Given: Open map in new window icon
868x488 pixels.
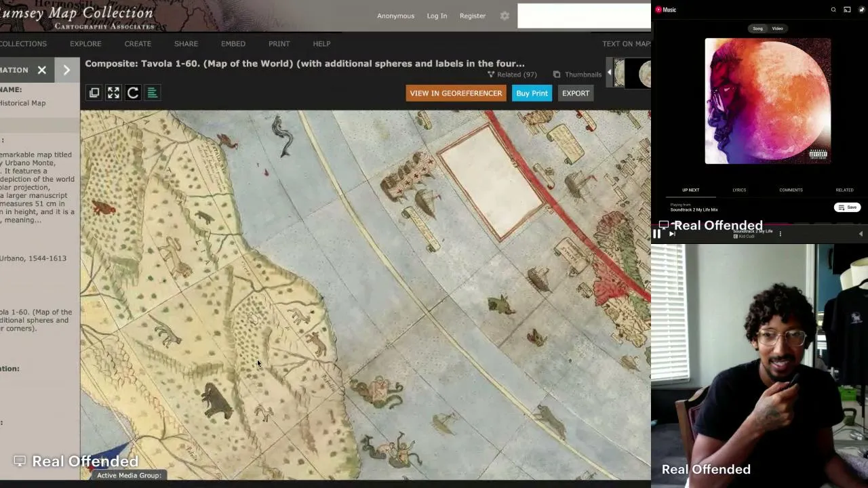Looking at the screenshot, I should (x=94, y=93).
